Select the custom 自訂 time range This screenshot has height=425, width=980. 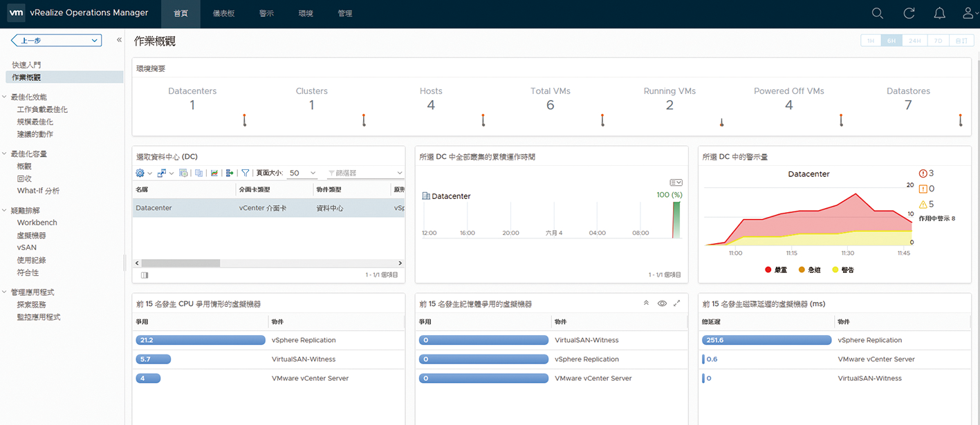(961, 41)
